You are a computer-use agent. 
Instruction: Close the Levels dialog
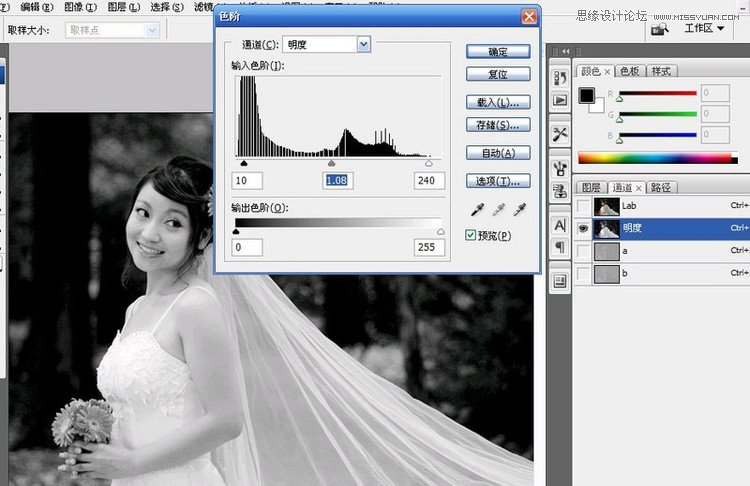529,17
